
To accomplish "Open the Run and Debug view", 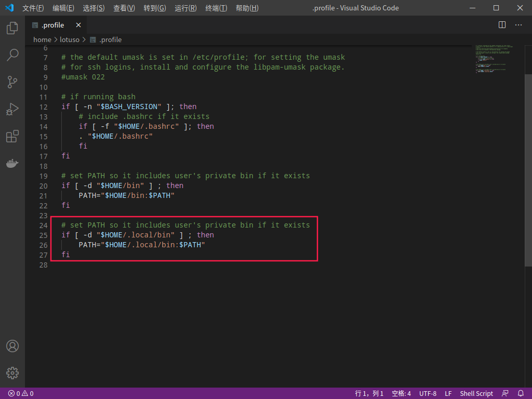I will coord(12,109).
